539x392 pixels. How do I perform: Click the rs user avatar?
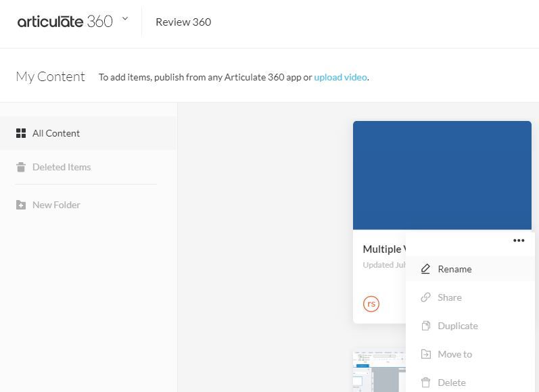pos(371,304)
